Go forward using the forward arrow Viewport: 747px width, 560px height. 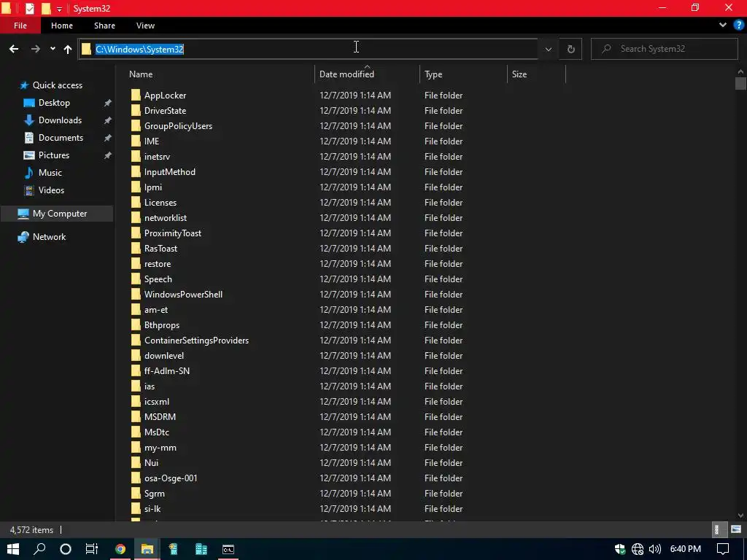click(x=36, y=49)
